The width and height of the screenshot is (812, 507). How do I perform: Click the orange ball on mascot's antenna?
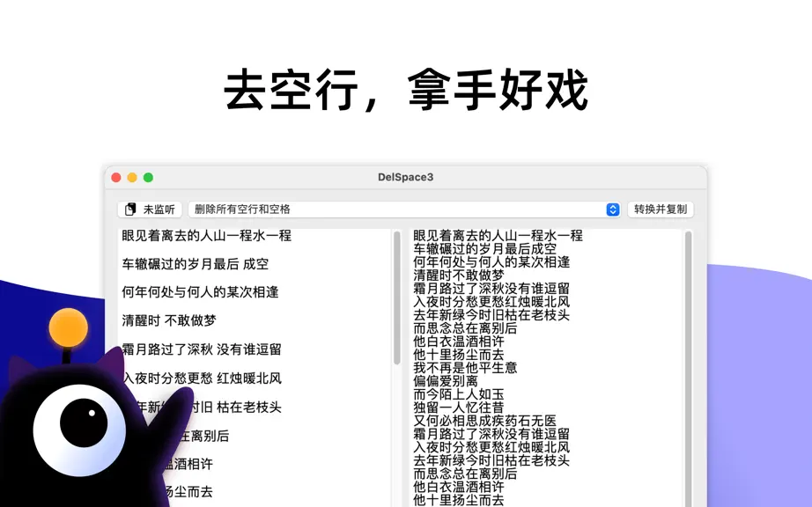coord(69,327)
